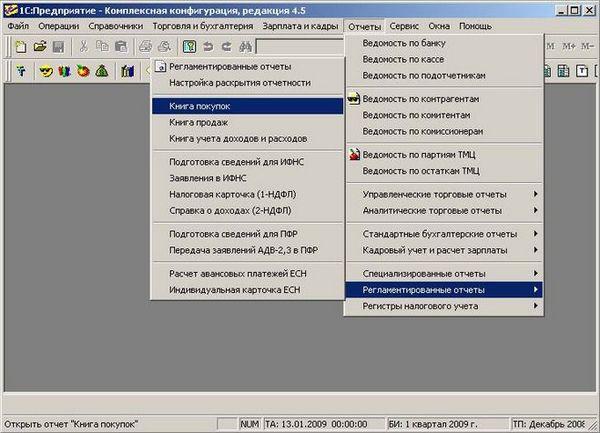Screen dimensions: 600x433
Task: Click the Print toolbar icon
Action: (x=145, y=47)
